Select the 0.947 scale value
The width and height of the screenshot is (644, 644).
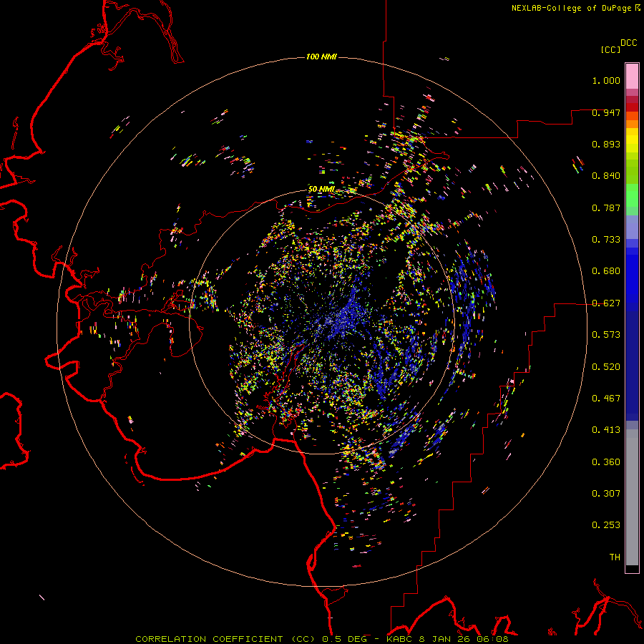coord(606,112)
